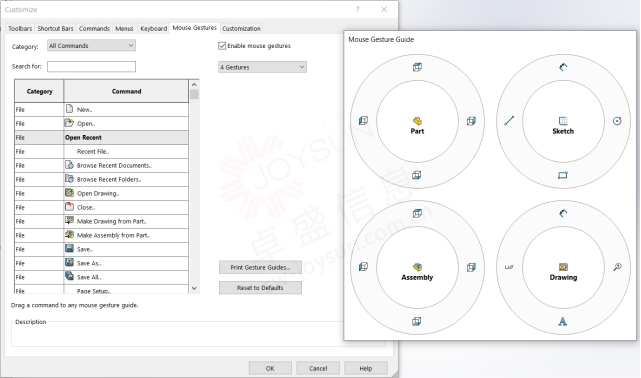This screenshot has width=641, height=378.
Task: Click the bottom gesture icon in Assembly guide
Action: coord(417,321)
